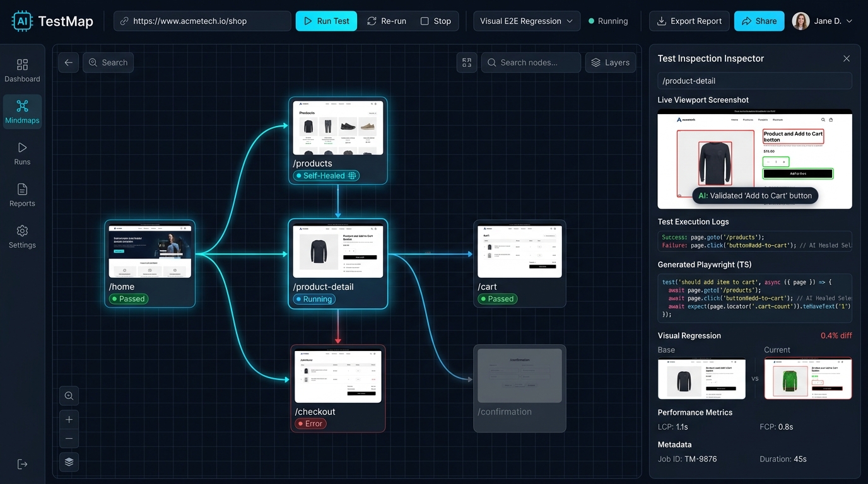The width and height of the screenshot is (868, 484).
Task: Expand the Jane D. user menu
Action: (823, 21)
